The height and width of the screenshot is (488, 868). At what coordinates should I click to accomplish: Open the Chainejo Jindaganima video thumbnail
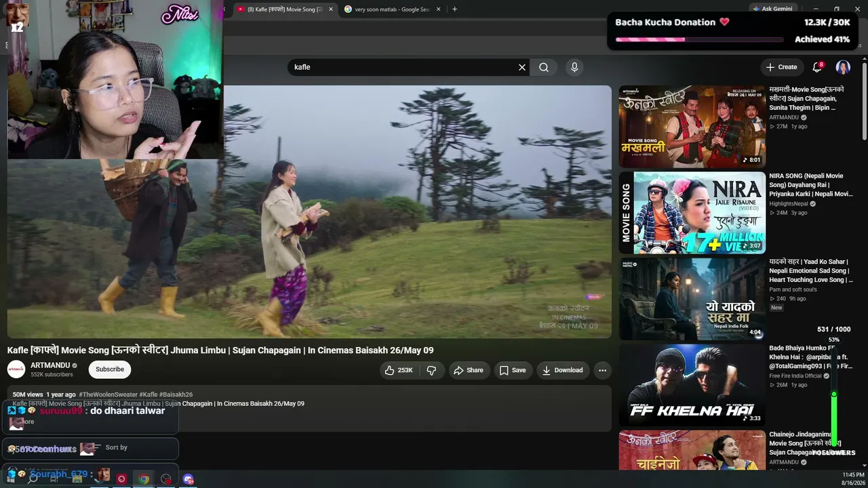pyautogui.click(x=692, y=450)
